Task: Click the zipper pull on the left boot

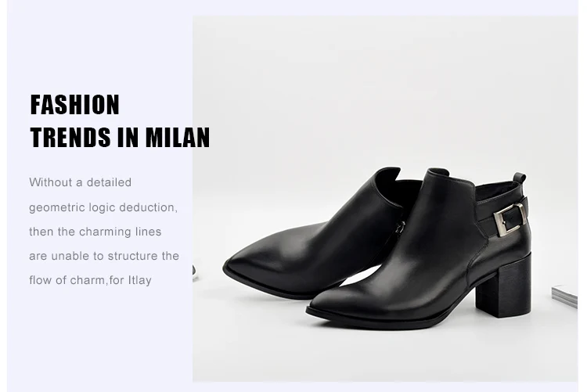Action: [402, 226]
